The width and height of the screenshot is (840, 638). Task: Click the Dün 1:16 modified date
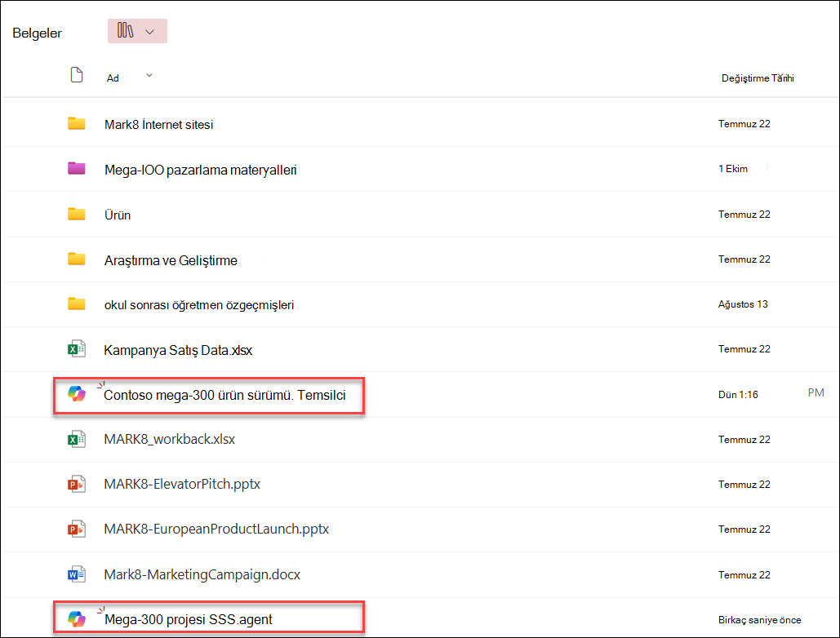point(738,395)
